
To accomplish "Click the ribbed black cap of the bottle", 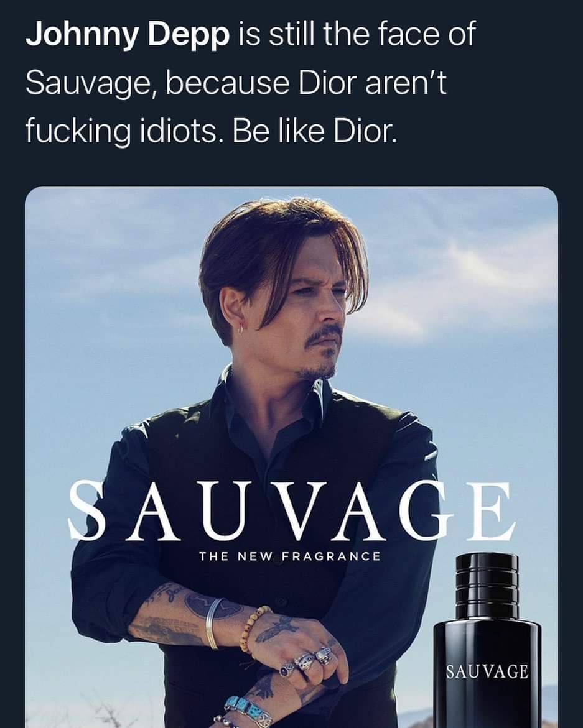I will [487, 585].
